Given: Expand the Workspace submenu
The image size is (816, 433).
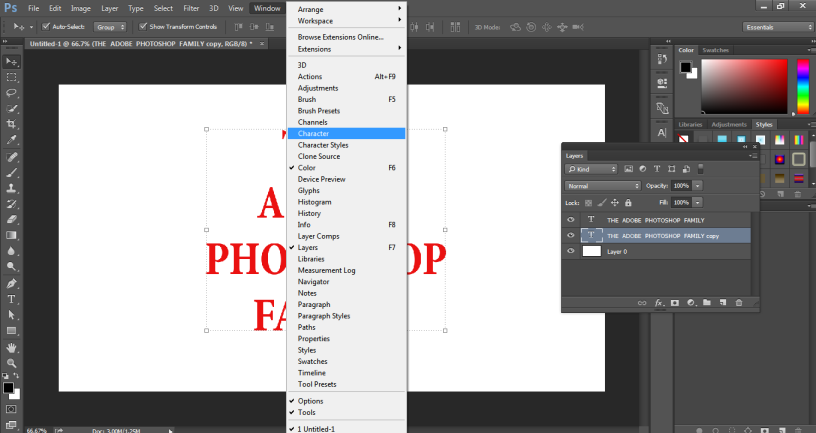Looking at the screenshot, I should coord(347,21).
